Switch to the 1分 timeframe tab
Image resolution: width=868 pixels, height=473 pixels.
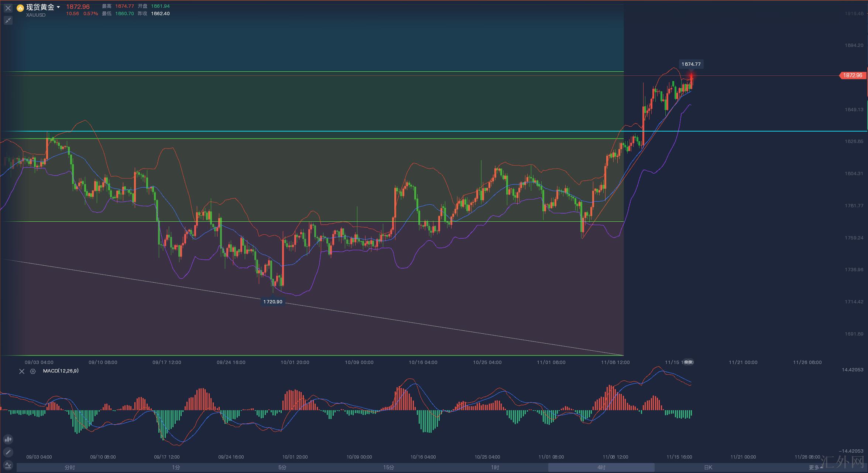(176, 467)
